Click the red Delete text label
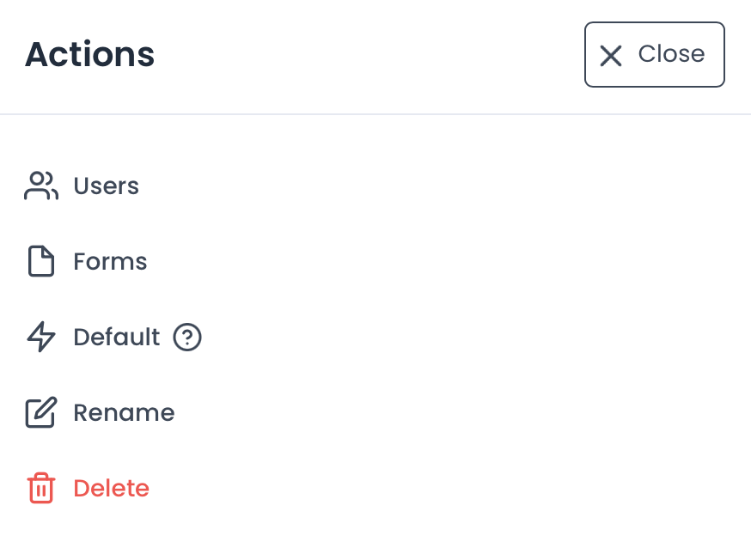Screen dimensions: 751x560 pos(111,489)
